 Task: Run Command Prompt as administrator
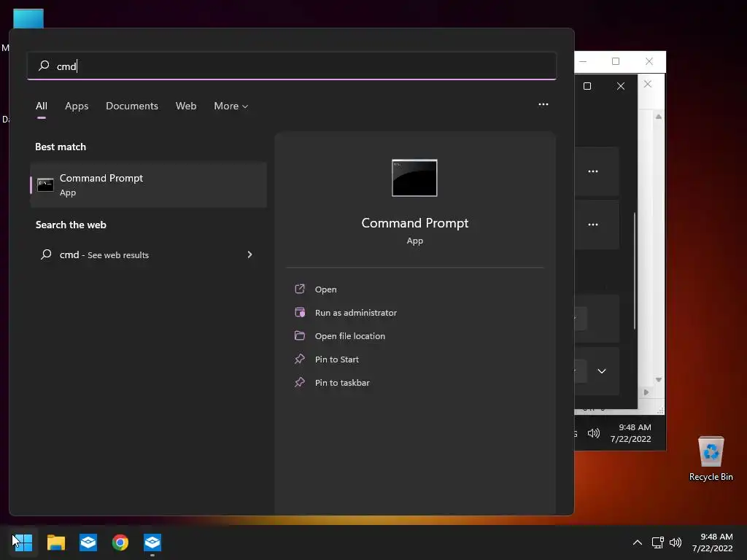[356, 312]
